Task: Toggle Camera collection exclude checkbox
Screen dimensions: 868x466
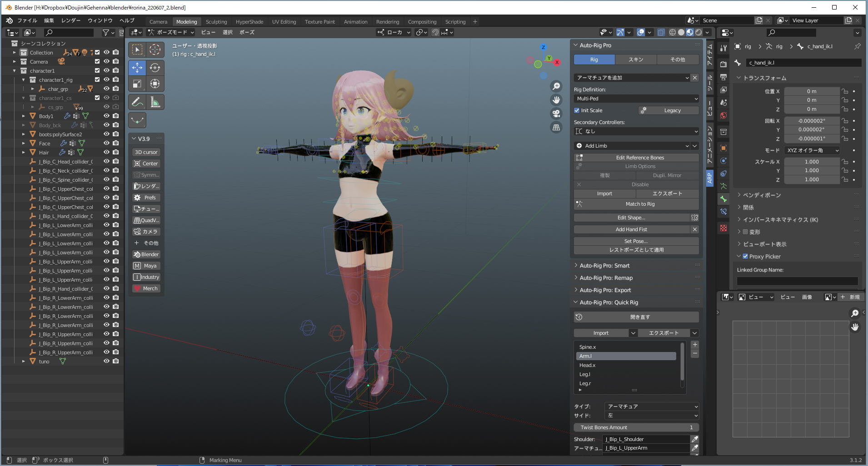Action: [x=97, y=62]
